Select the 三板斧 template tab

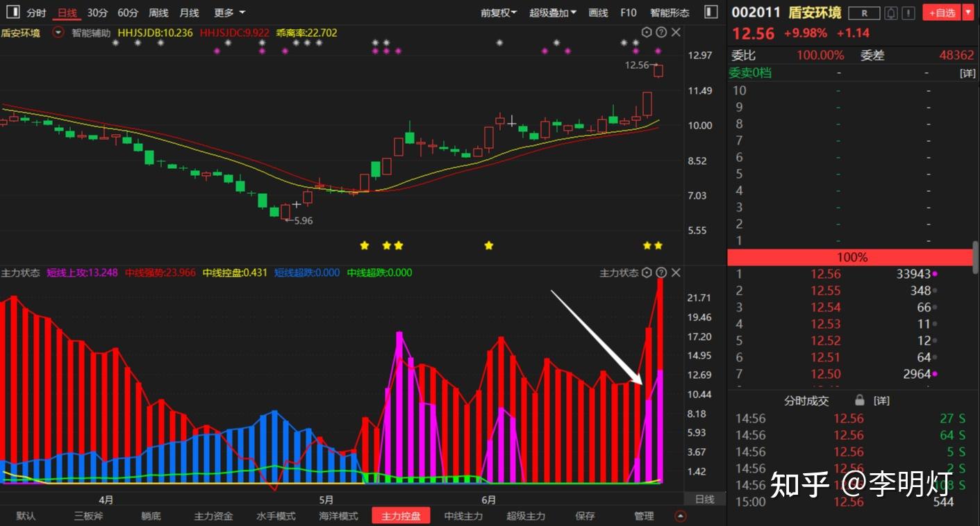pyautogui.click(x=88, y=516)
